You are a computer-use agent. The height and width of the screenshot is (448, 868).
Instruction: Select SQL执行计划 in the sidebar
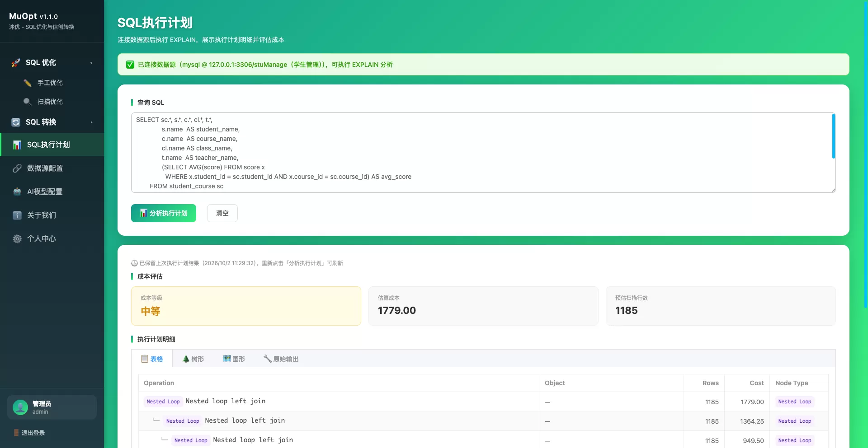pos(52,145)
